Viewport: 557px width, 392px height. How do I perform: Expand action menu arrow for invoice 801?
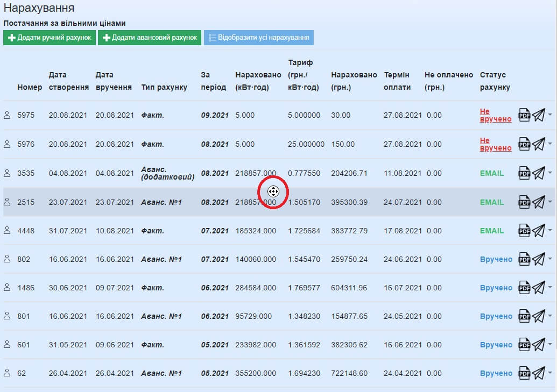(x=550, y=316)
